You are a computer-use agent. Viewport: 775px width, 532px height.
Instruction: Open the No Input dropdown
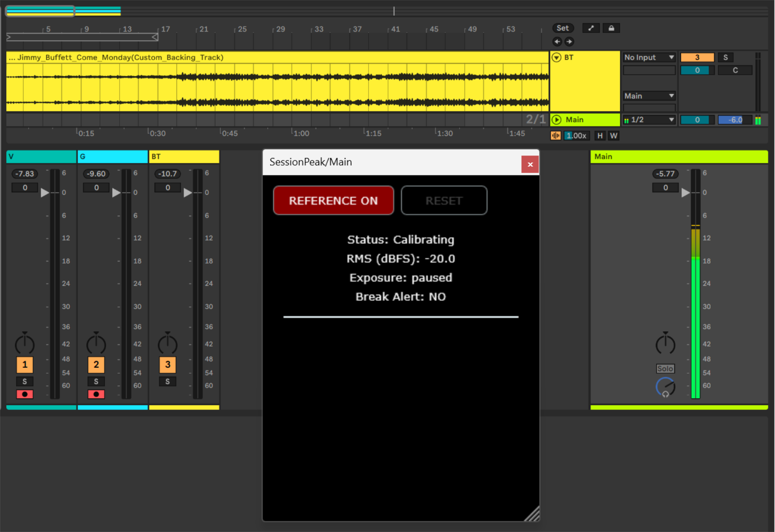point(649,57)
